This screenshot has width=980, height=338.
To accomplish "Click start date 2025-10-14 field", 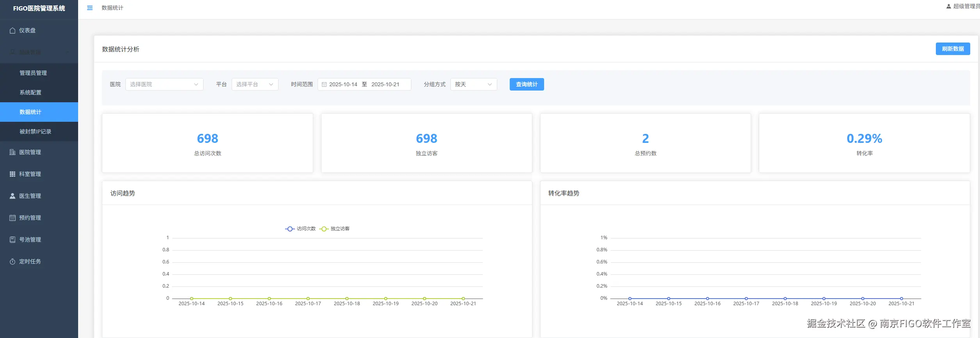I will pos(343,84).
